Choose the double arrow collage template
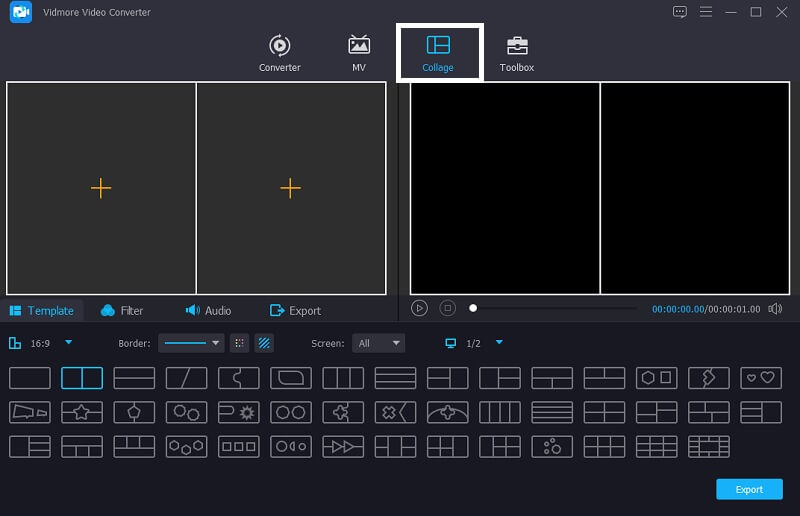 pos(342,446)
